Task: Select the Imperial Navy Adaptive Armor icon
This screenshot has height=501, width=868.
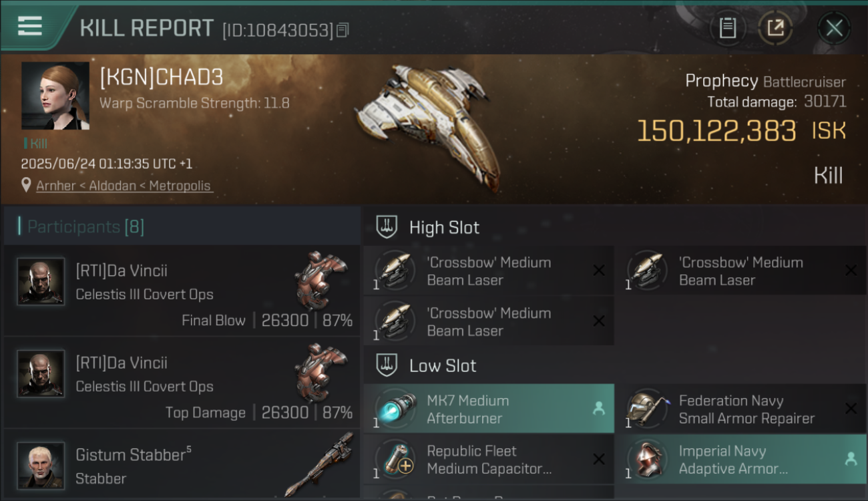Action: [x=648, y=460]
